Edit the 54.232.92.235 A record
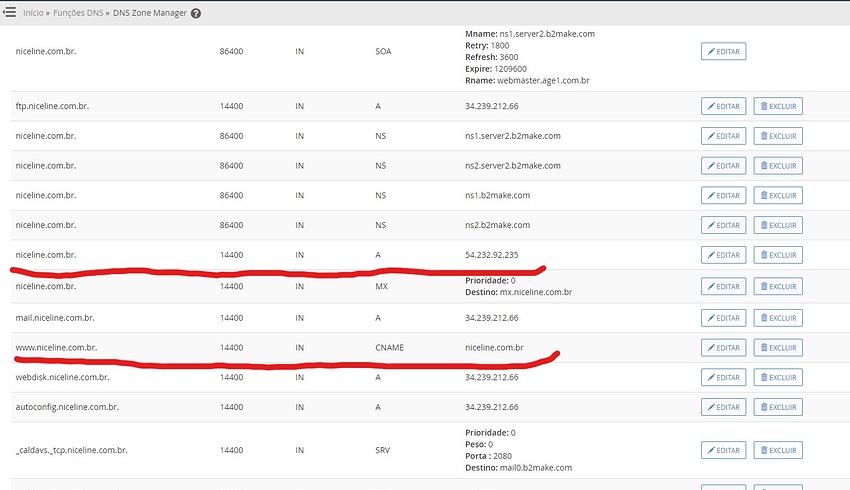Image resolution: width=850 pixels, height=490 pixels. coord(723,255)
